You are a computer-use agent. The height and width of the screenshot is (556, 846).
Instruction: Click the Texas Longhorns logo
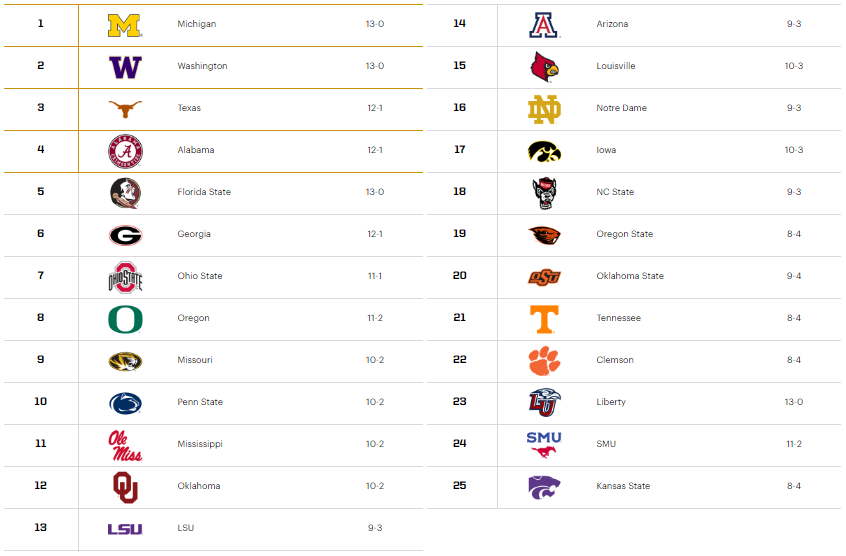(x=125, y=108)
